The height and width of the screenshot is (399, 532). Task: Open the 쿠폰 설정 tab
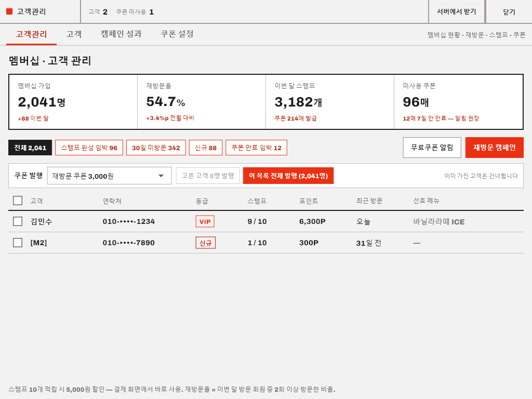(x=177, y=34)
